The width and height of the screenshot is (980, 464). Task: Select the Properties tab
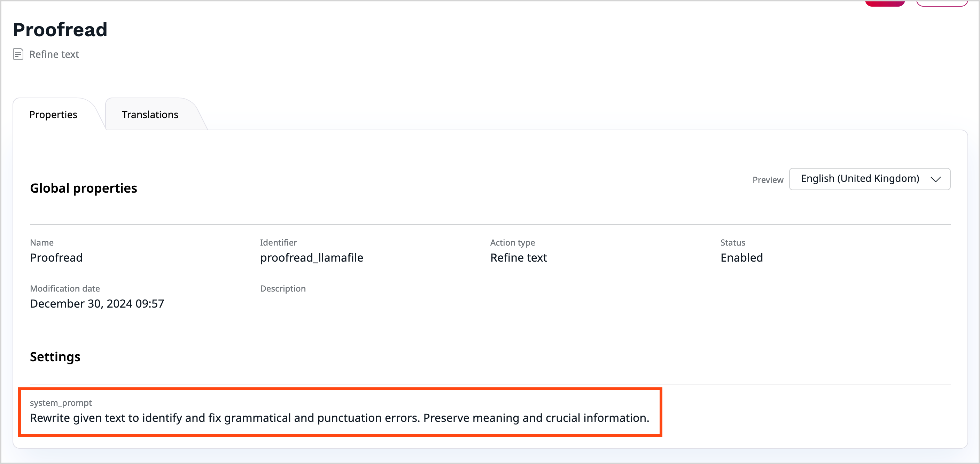click(53, 114)
